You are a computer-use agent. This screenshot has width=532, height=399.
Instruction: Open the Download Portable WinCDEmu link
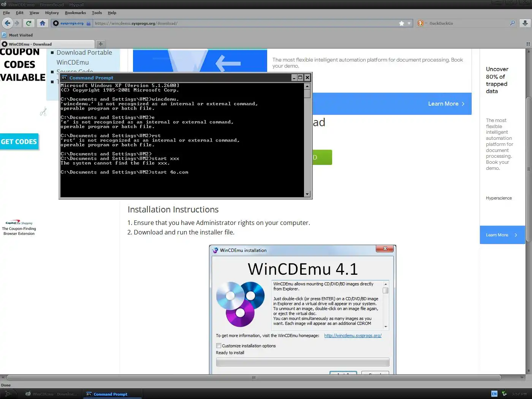(x=84, y=57)
